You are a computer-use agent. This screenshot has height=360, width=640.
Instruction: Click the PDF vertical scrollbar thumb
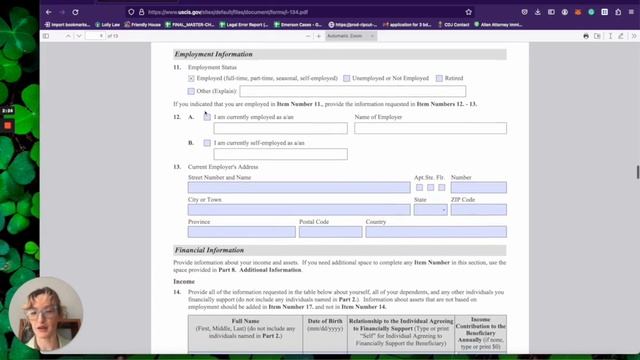click(x=638, y=172)
